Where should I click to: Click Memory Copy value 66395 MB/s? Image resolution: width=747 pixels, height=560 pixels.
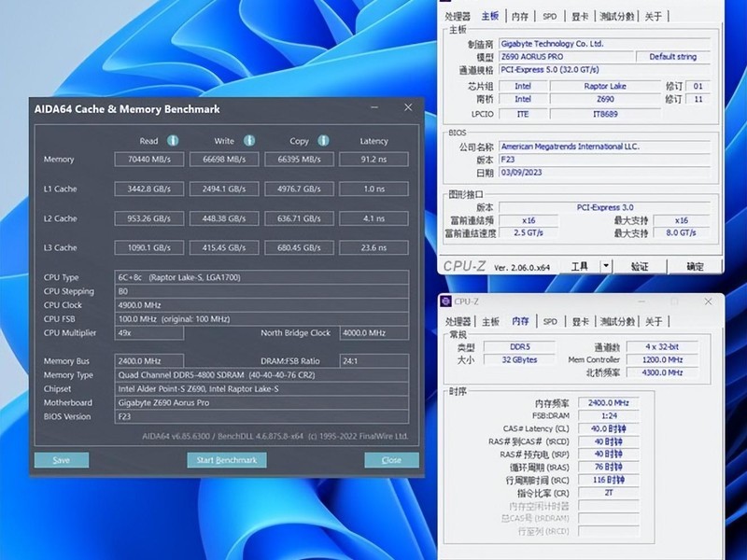pos(299,159)
